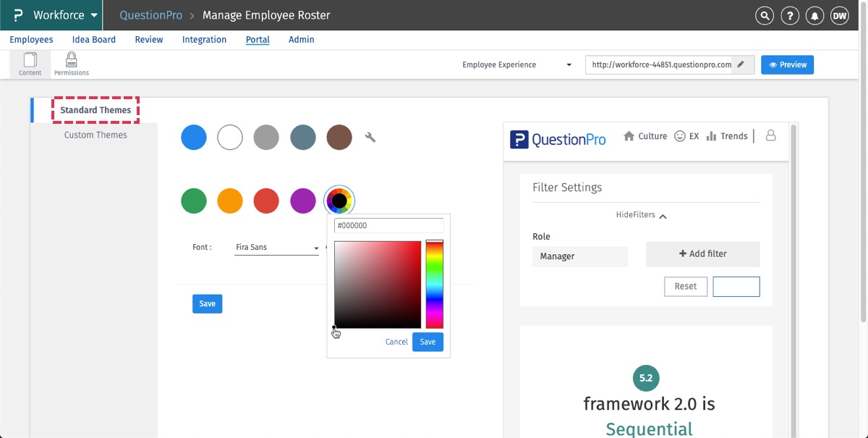Image resolution: width=868 pixels, height=438 pixels.
Task: Click the hex color code input field
Action: [388, 226]
